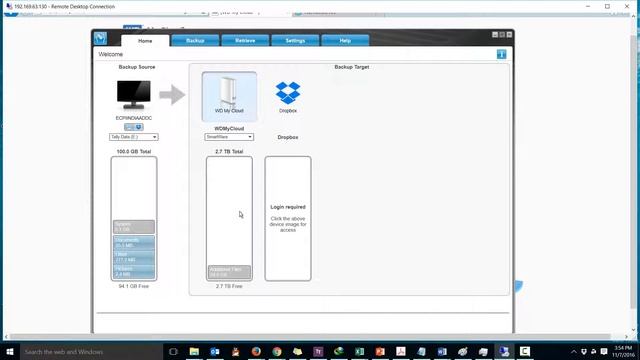Click the backup source computer monitor icon
The image size is (640, 360).
(133, 95)
